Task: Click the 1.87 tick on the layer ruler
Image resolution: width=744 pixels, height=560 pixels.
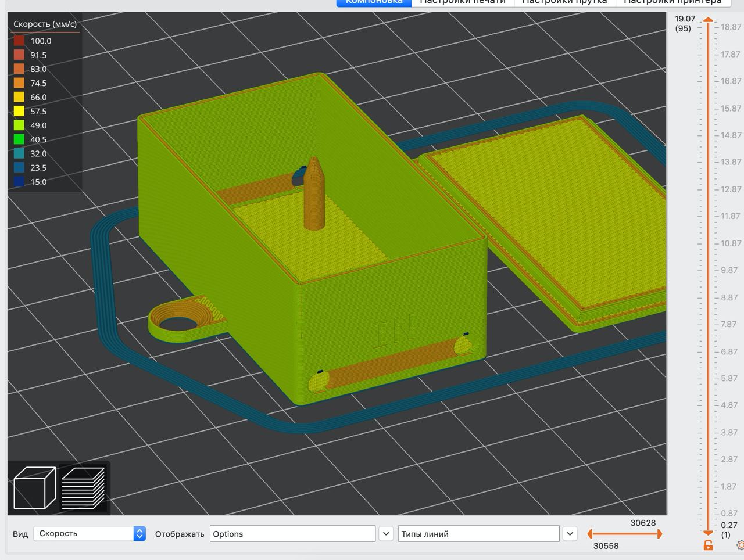Action: (x=729, y=486)
